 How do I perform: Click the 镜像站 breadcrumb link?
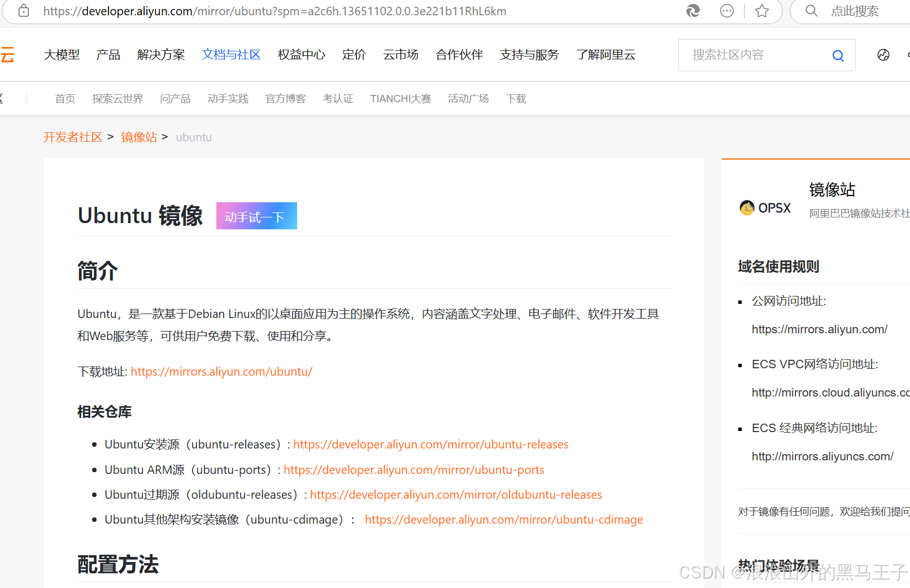(139, 137)
